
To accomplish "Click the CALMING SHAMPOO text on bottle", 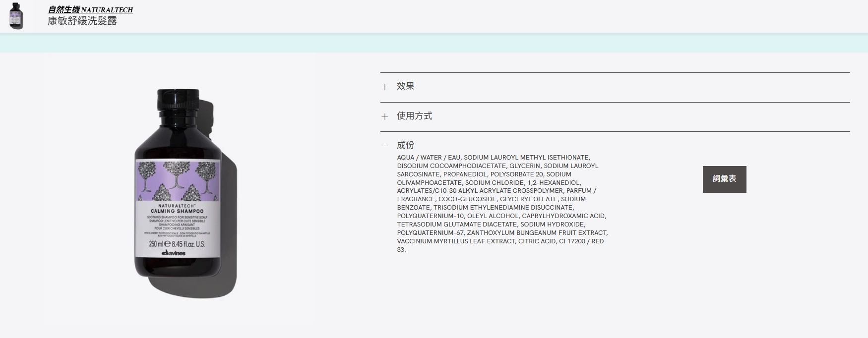I will pyautogui.click(x=177, y=211).
